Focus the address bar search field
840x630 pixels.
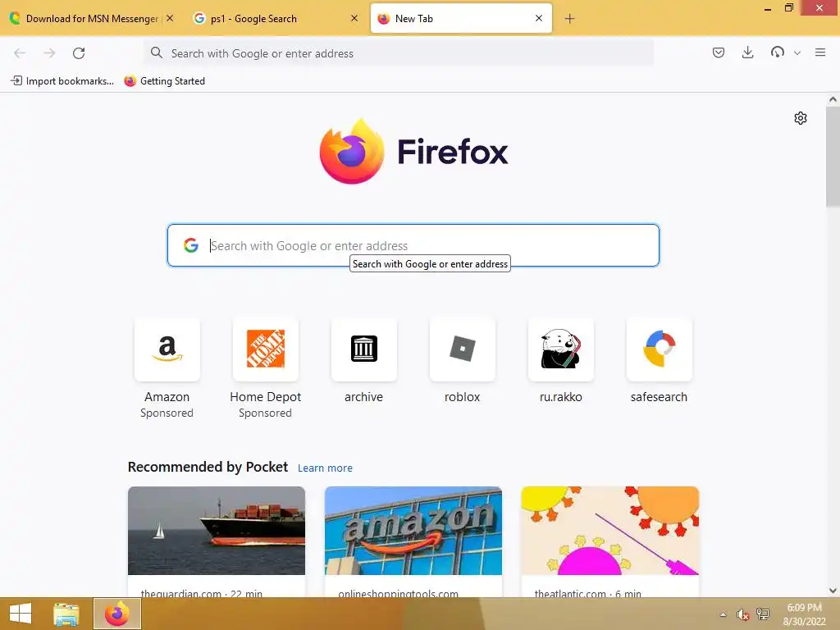(399, 53)
